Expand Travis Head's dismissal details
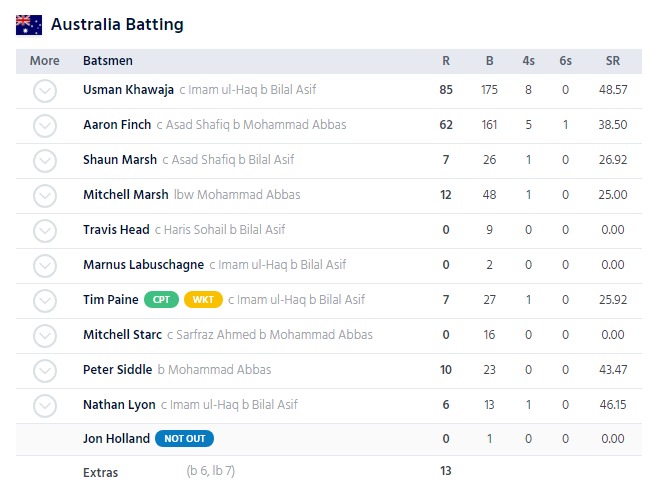 pos(44,231)
